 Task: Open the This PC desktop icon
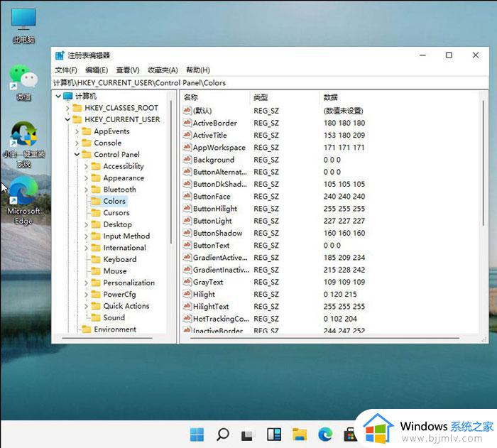(x=23, y=26)
